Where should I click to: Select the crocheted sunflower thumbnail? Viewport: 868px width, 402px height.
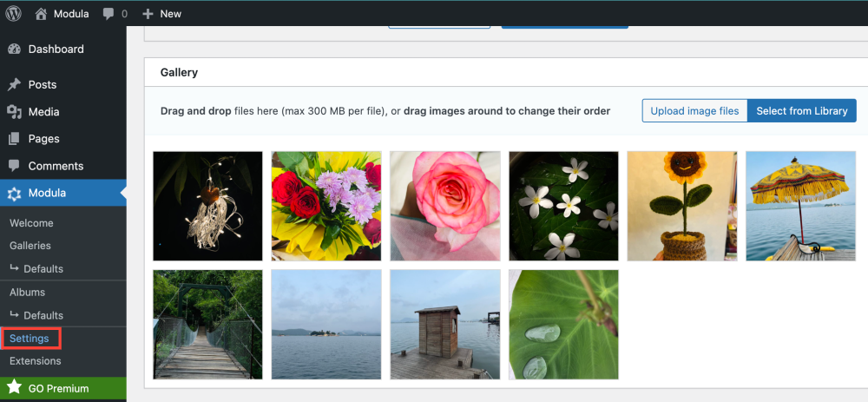tap(682, 206)
